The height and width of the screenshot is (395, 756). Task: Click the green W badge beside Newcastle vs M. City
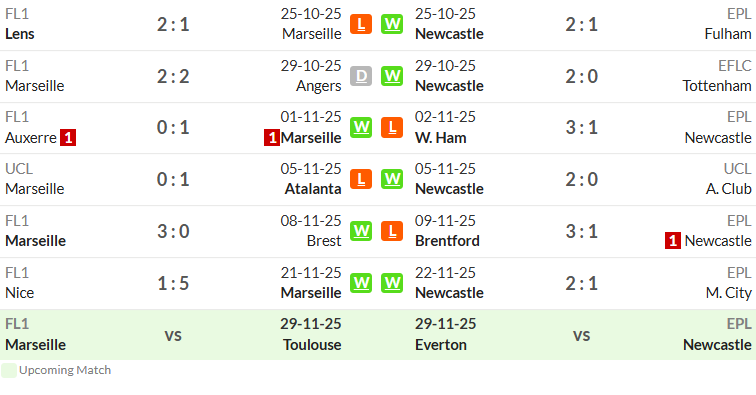[x=392, y=283]
